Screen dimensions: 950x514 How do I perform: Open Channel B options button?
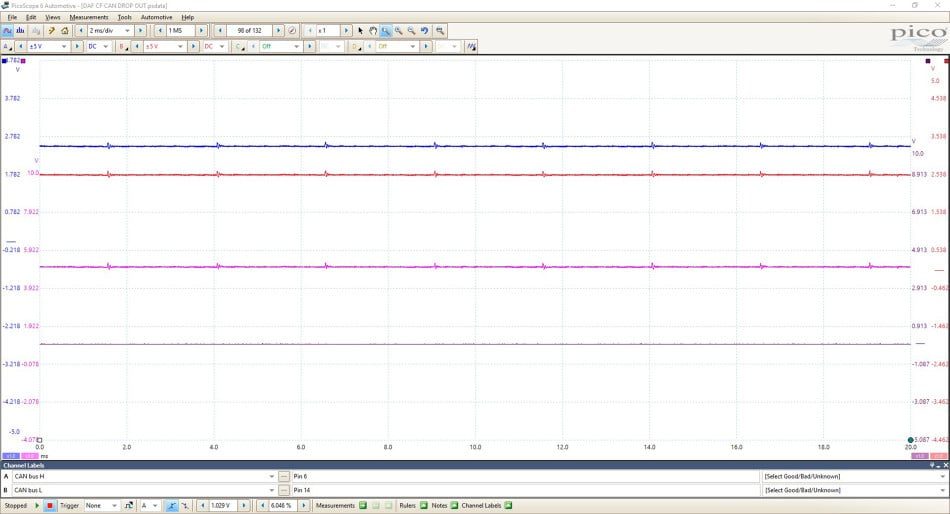tap(123, 46)
